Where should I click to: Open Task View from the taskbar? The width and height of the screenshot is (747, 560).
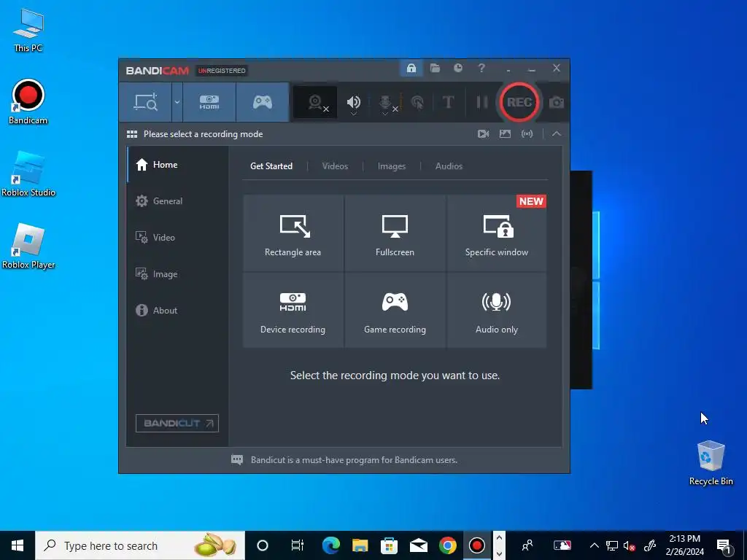point(298,545)
